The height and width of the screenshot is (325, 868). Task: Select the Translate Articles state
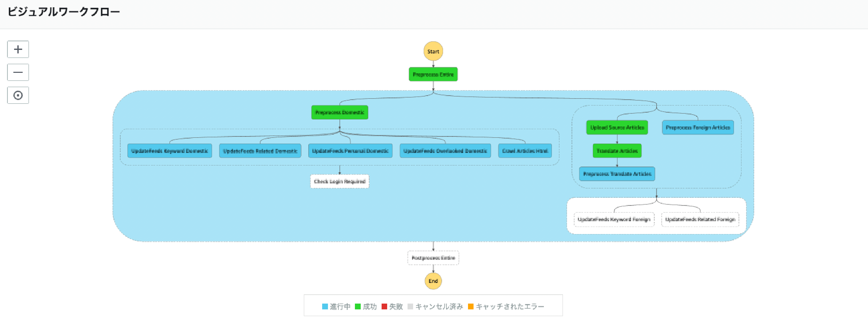(x=617, y=151)
